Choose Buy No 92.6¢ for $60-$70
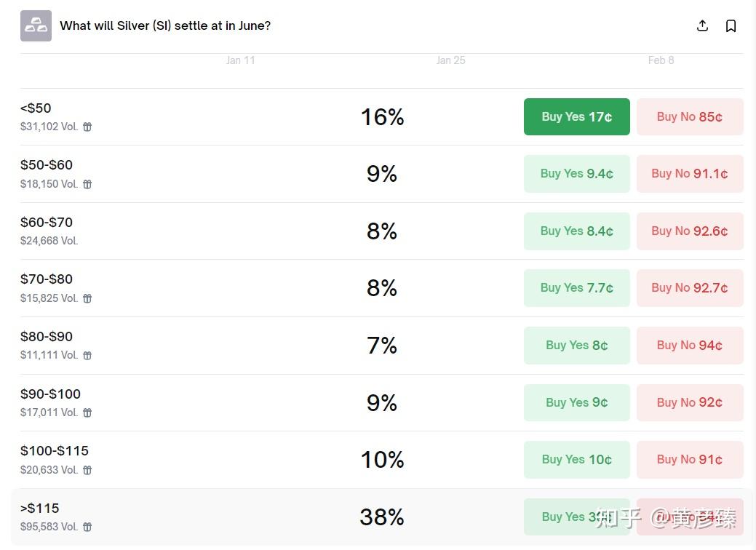Screen dimensions: 756x550 (x=690, y=231)
